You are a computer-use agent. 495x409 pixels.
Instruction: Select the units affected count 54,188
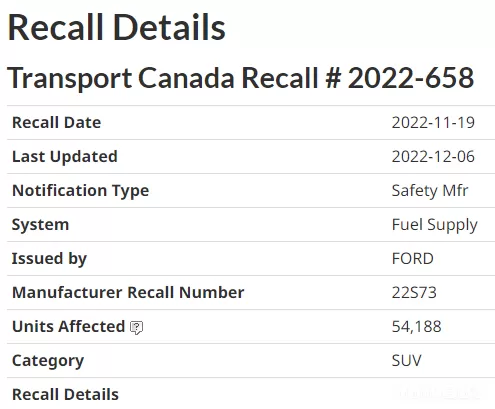[x=416, y=327]
